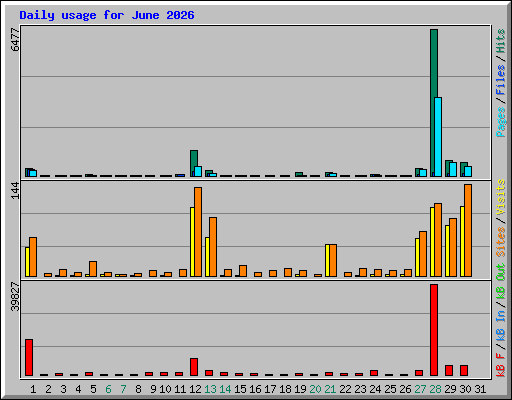Screen dimensions: 512x400
Task: Click the tall green Hits bar for day 28
Action: pos(434,103)
